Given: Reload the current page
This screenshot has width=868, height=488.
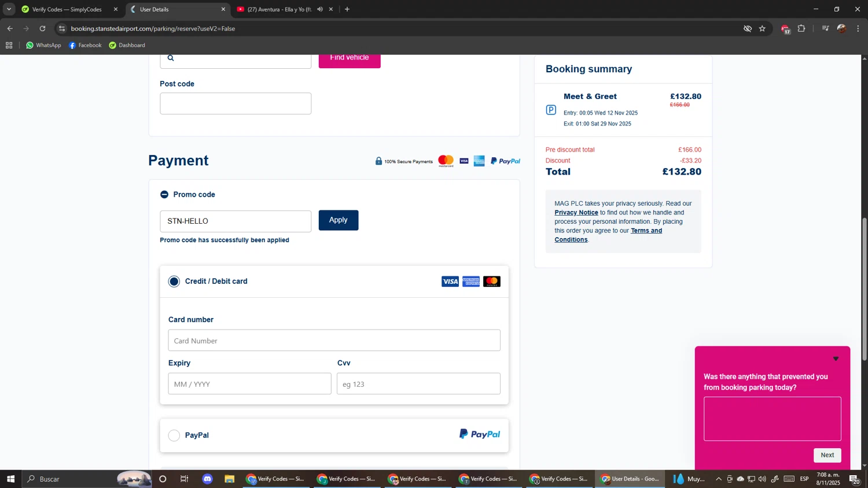Looking at the screenshot, I should point(42,28).
